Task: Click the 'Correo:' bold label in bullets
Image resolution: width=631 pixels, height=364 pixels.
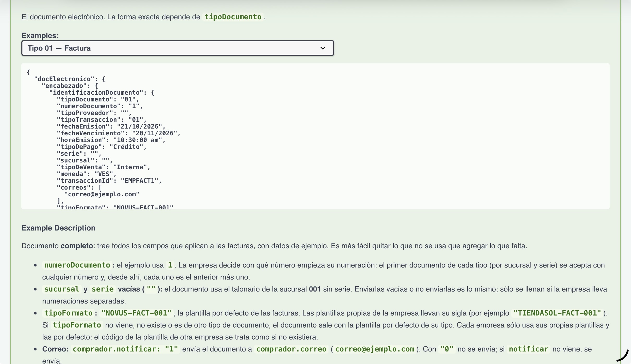Action: [x=55, y=349]
